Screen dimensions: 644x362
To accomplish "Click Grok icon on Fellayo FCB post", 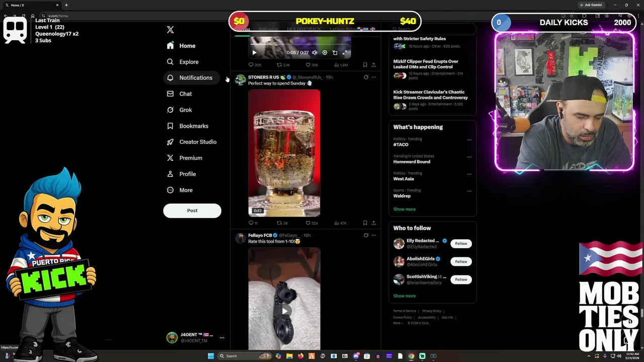I will (366, 235).
